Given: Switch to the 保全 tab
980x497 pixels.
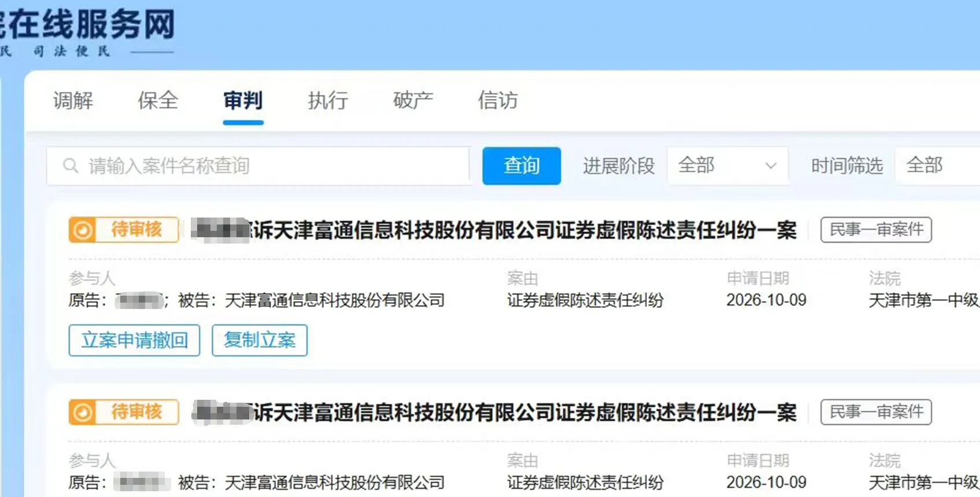Looking at the screenshot, I should (x=158, y=101).
